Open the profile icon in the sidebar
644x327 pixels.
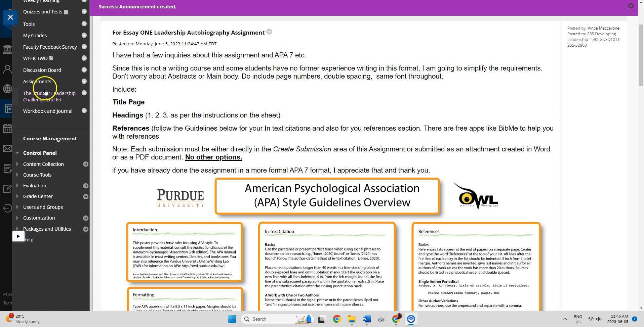(x=7, y=69)
